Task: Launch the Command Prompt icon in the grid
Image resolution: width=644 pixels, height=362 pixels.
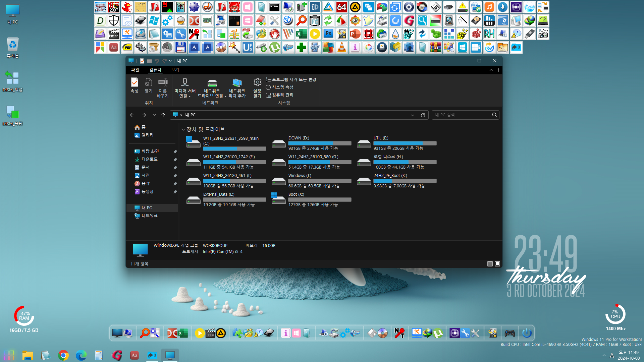Action: (274, 7)
